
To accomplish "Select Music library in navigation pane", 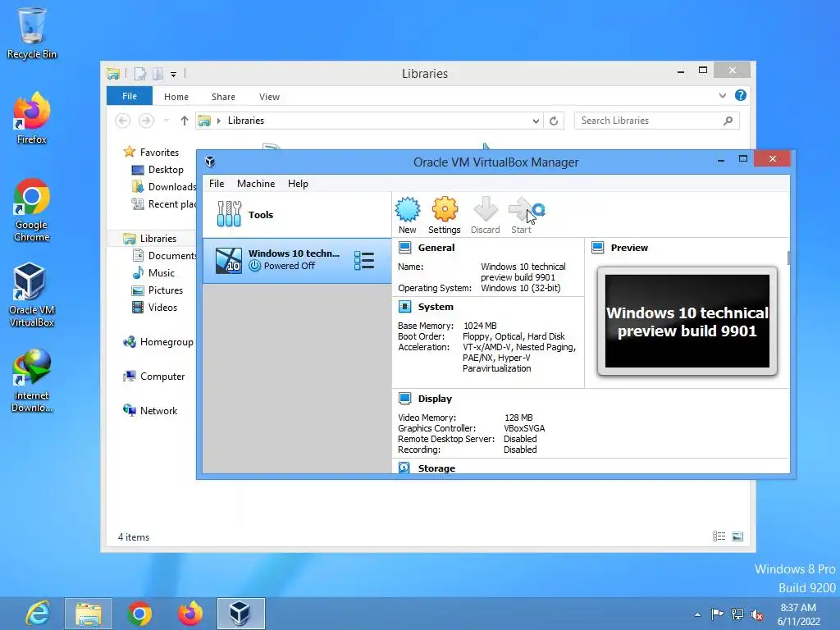I will tap(162, 273).
